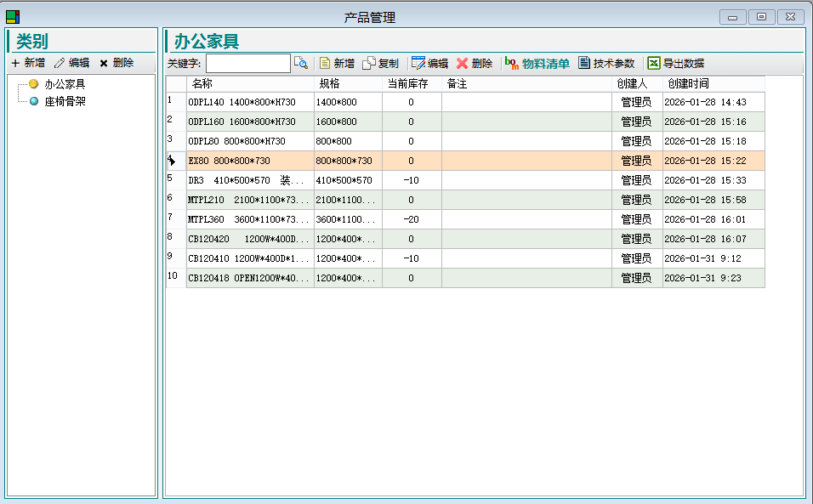
Task: Click the 复制 copy product button
Action: pos(380,63)
